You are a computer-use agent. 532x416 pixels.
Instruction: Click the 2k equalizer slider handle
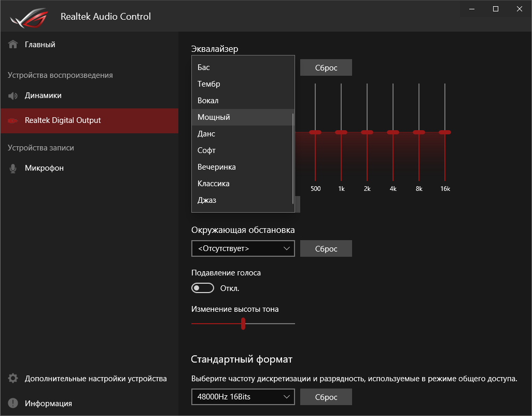click(x=367, y=132)
